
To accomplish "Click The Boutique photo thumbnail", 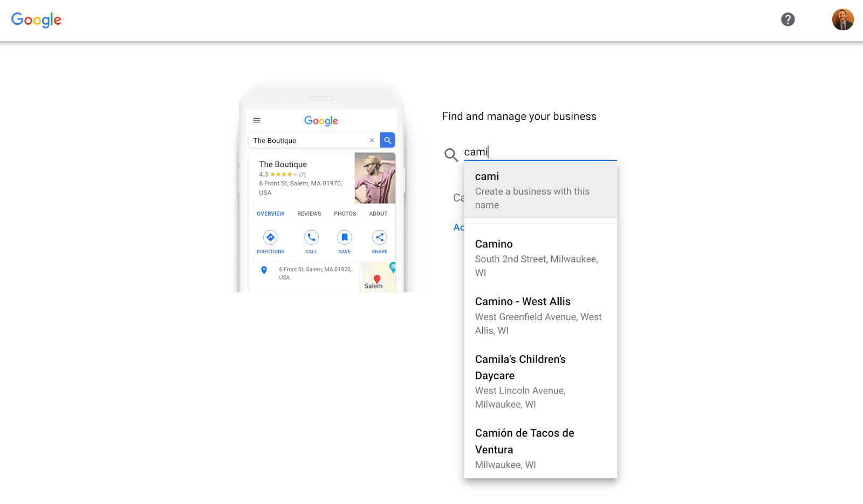I will (x=375, y=178).
